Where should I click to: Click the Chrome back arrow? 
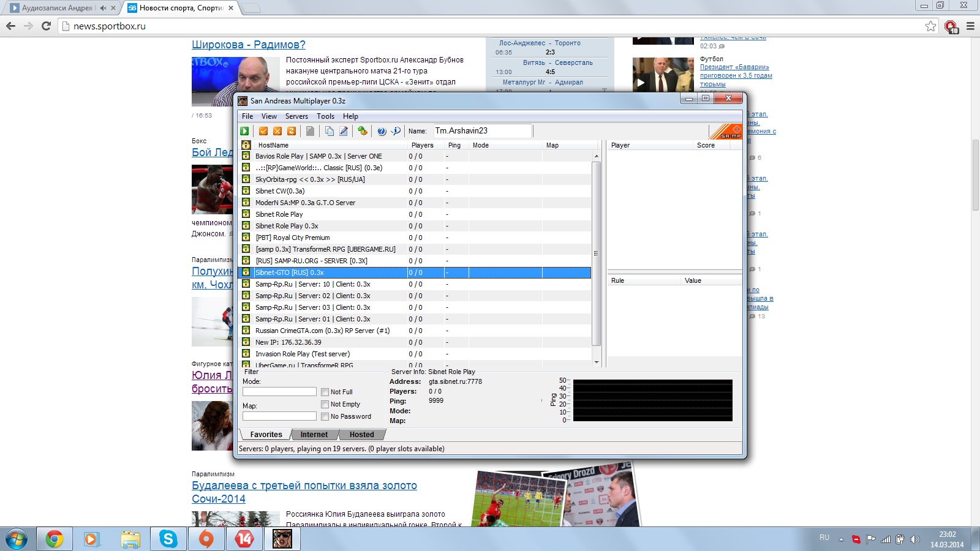(10, 26)
